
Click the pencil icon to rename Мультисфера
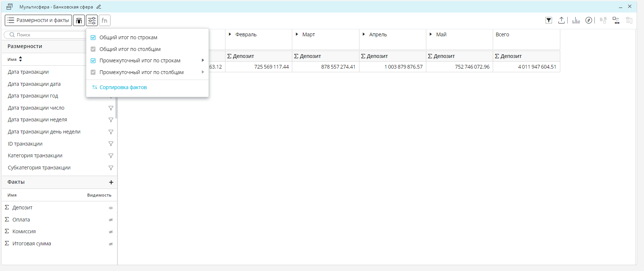99,7
